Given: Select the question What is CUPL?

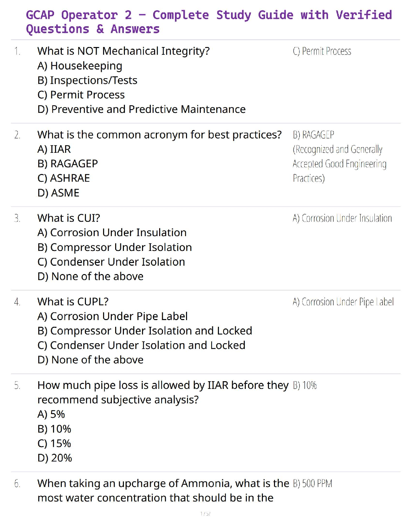Looking at the screenshot, I should tap(73, 302).
